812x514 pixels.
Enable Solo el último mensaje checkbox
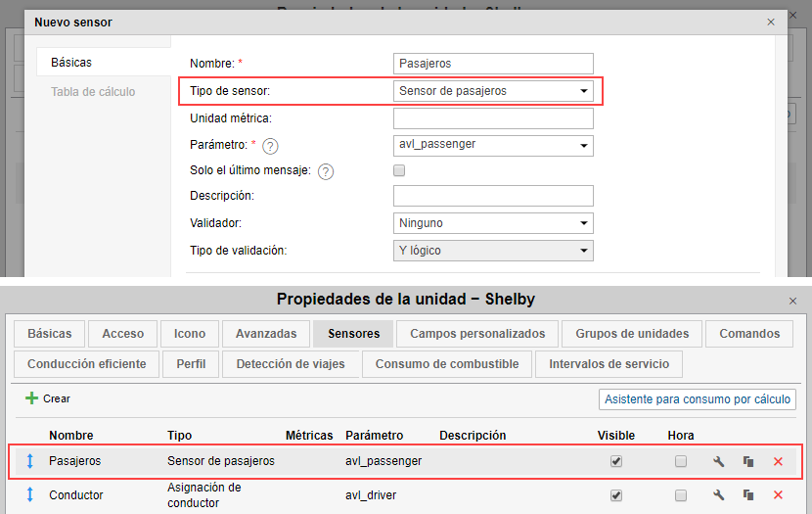tap(399, 170)
